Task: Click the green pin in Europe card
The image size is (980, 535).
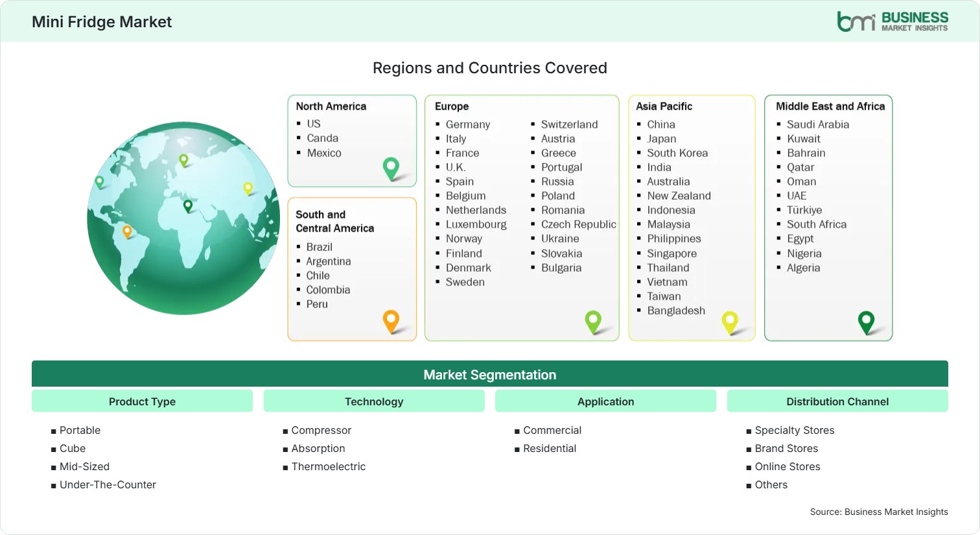Action: [593, 322]
